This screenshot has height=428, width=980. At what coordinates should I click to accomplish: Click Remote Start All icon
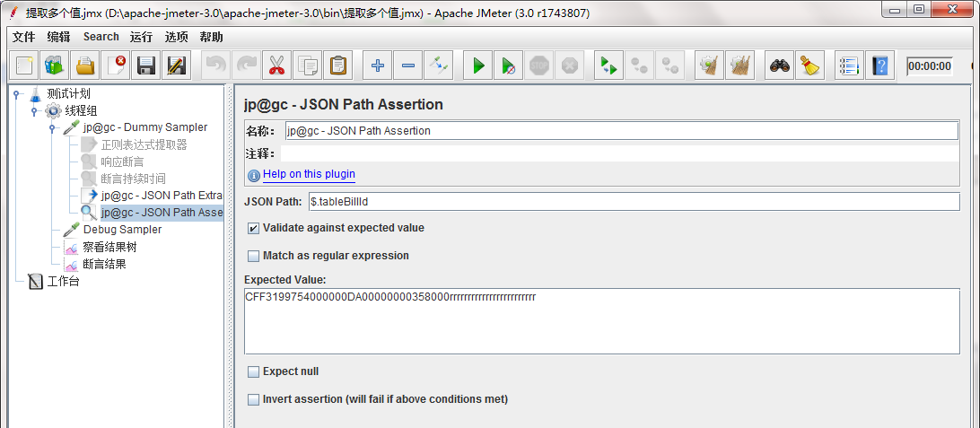(608, 65)
